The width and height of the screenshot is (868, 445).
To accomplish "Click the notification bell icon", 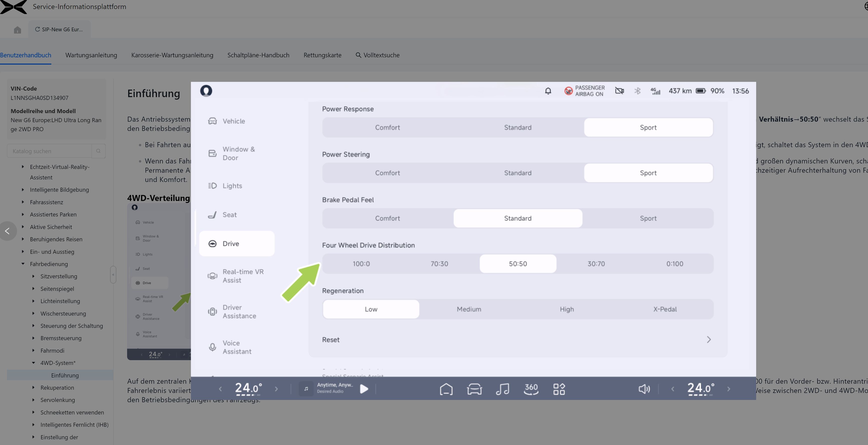I will pos(548,91).
